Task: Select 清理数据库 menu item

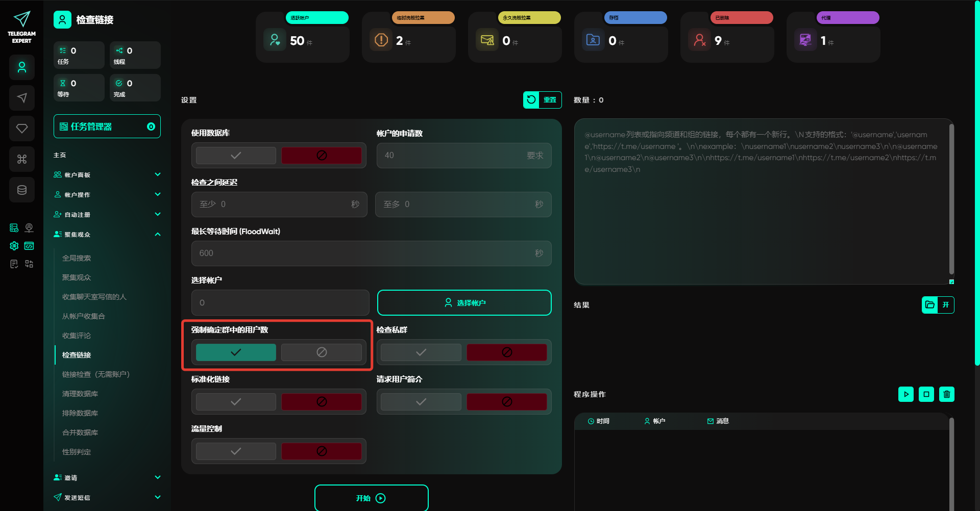Action: click(x=80, y=394)
